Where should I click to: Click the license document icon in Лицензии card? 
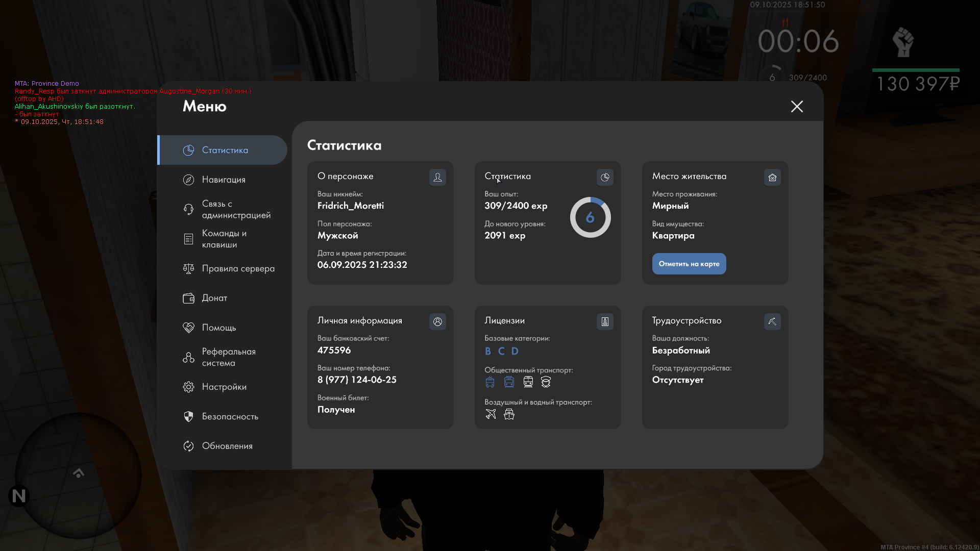click(x=605, y=321)
